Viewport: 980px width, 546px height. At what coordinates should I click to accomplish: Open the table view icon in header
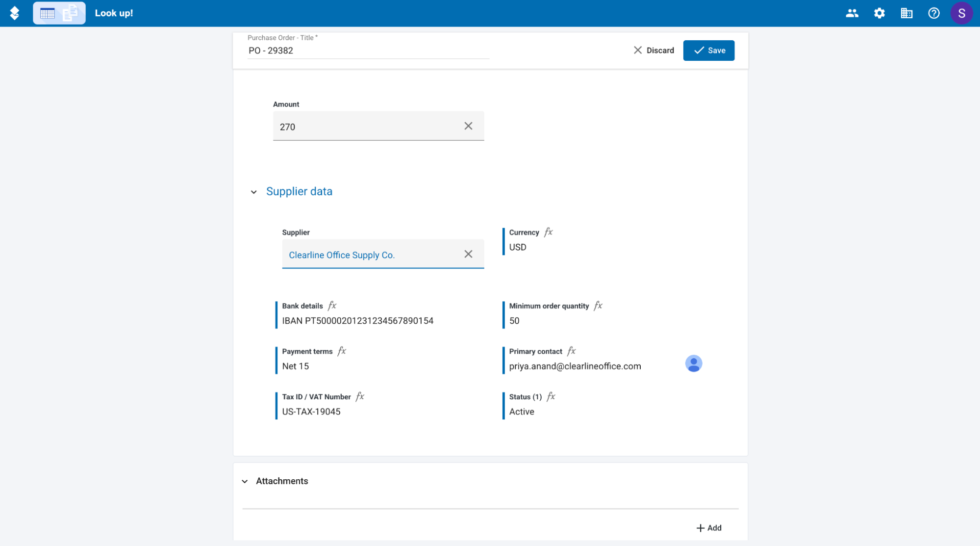[x=48, y=13]
